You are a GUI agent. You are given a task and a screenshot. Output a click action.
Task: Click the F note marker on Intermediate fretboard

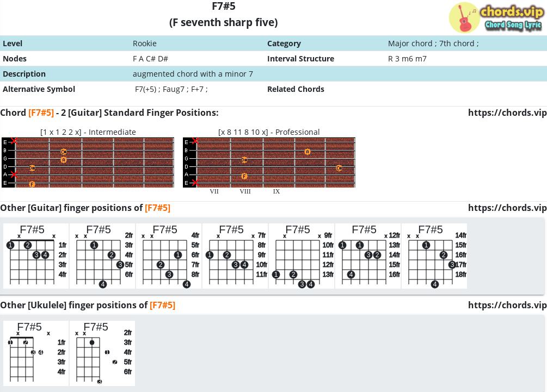click(x=32, y=184)
